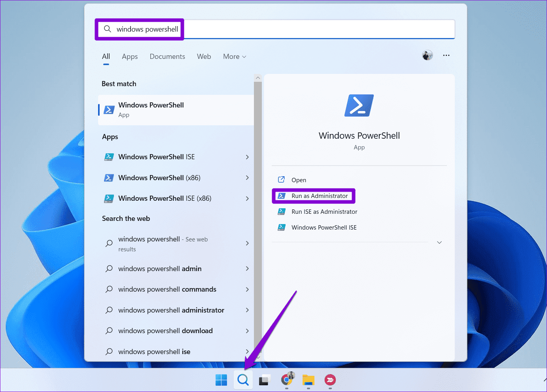This screenshot has height=392, width=547.
Task: Click the magnifier icon in the search box
Action: [x=108, y=29]
